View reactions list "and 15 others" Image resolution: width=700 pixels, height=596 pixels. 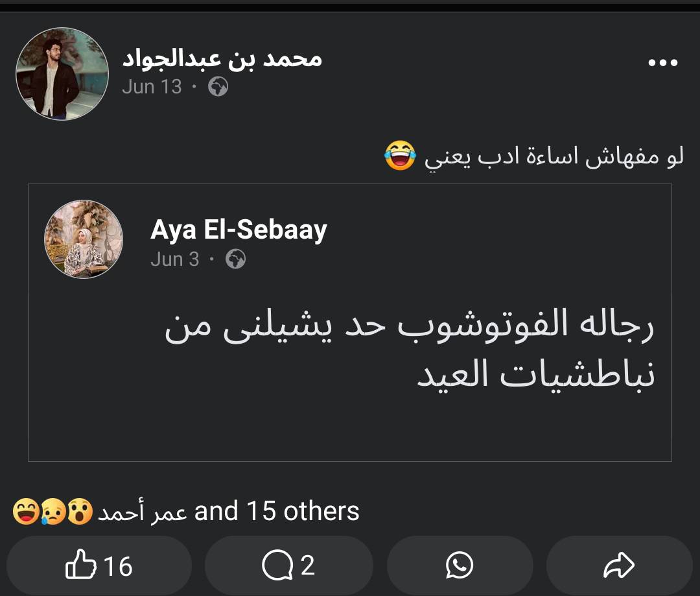click(277, 512)
